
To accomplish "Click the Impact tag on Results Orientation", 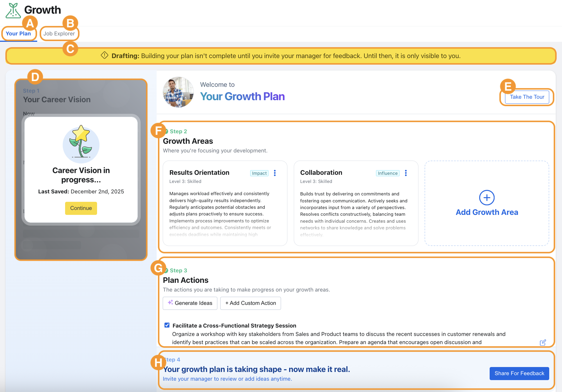I will [259, 173].
